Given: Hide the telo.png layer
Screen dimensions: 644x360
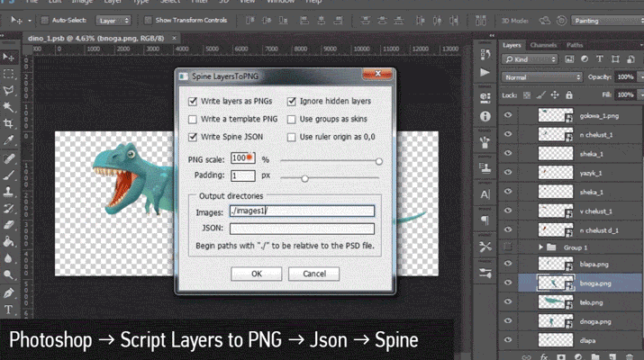Looking at the screenshot, I should pyautogui.click(x=508, y=301).
